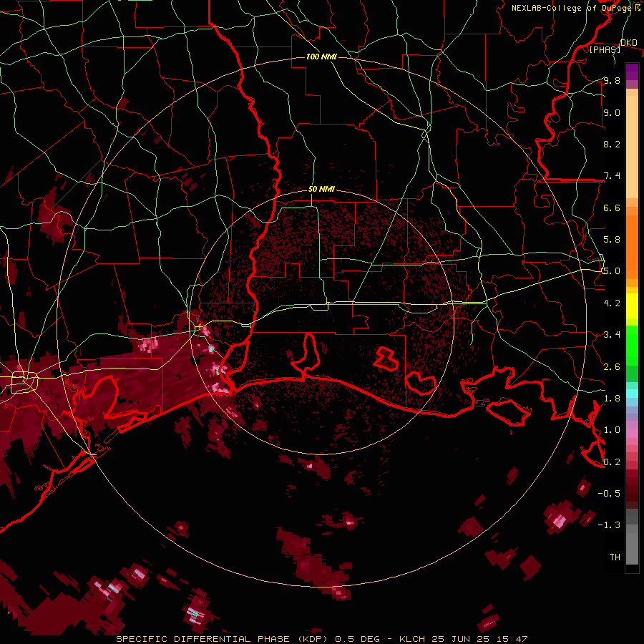This screenshot has height=644, width=644.
Task: Click the 9.0 value on the scale
Action: pyautogui.click(x=612, y=112)
